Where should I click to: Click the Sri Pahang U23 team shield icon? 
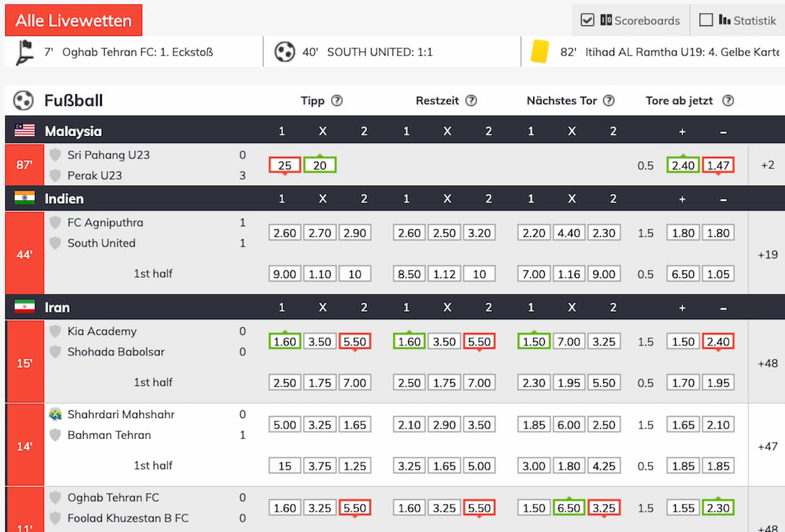coord(56,154)
